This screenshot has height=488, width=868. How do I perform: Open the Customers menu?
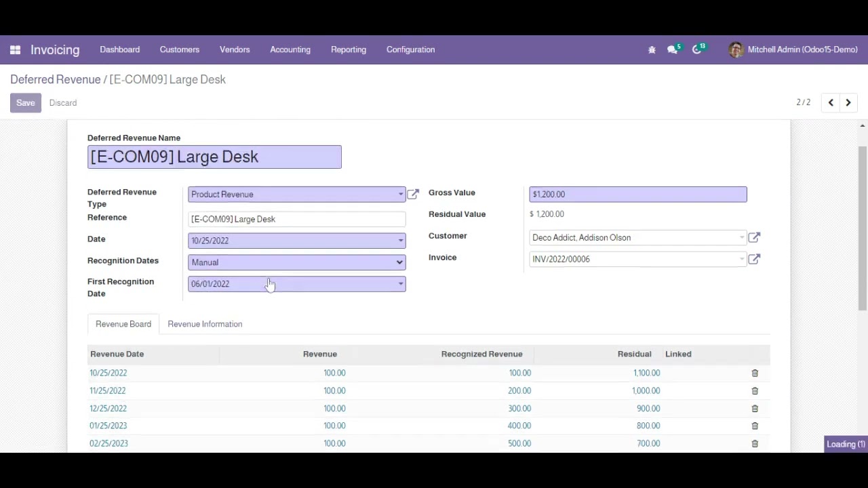pyautogui.click(x=180, y=49)
